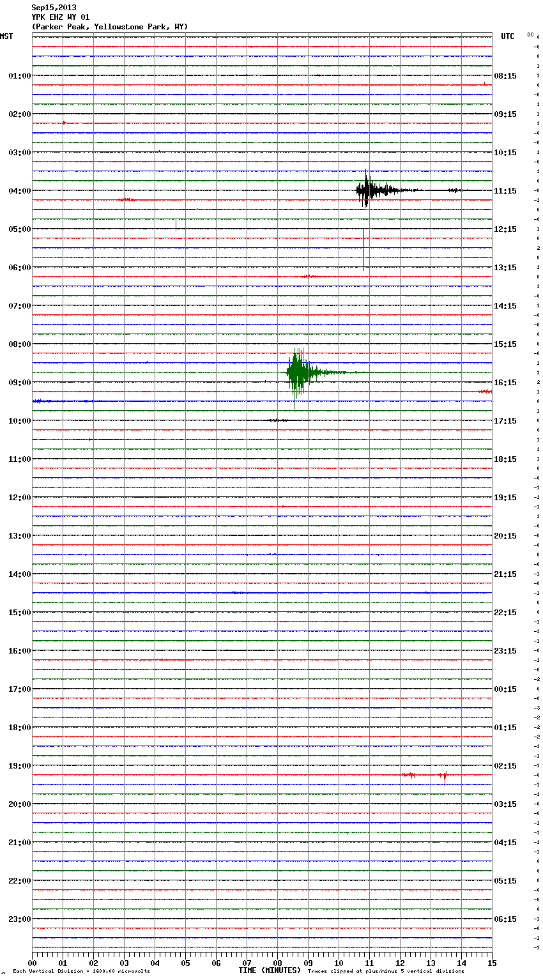Viewport: 543px width, 980px height.
Task: Select the 03:00 MST time label
Action: point(20,153)
